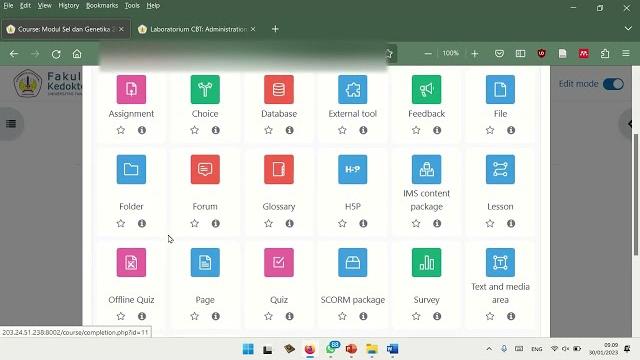
Task: Open course index drawer button
Action: coord(11,124)
